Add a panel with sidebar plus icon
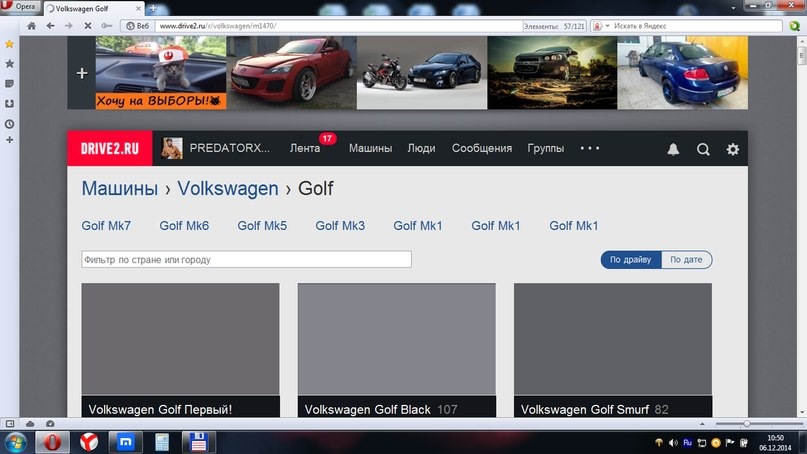The image size is (807, 454). point(9,140)
